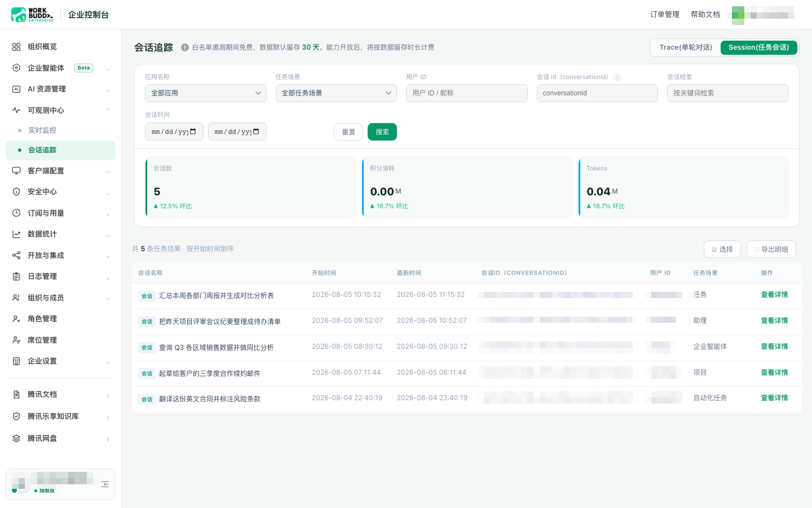The height and width of the screenshot is (508, 812).
Task: Click the 腾讯网盘 layers icon
Action: 16,439
